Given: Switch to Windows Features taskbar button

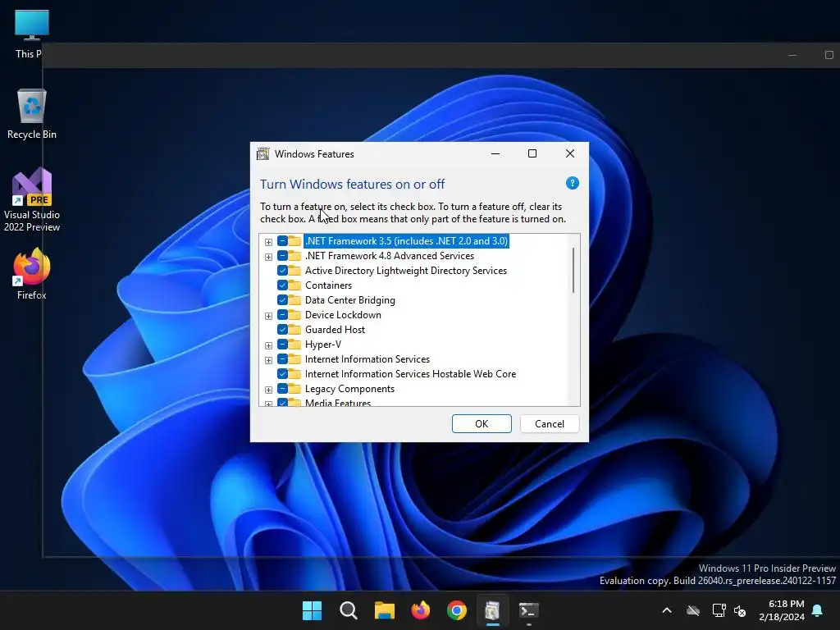Looking at the screenshot, I should 492,610.
